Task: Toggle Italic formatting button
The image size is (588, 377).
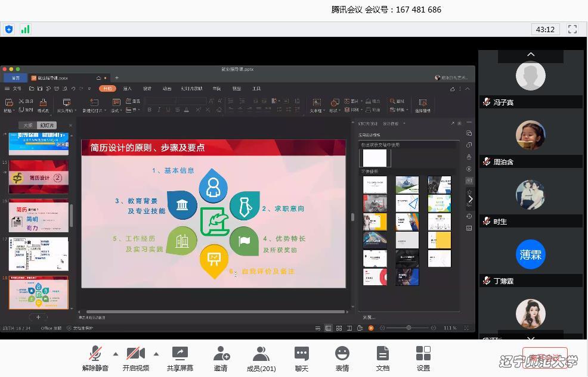Action: click(x=159, y=110)
